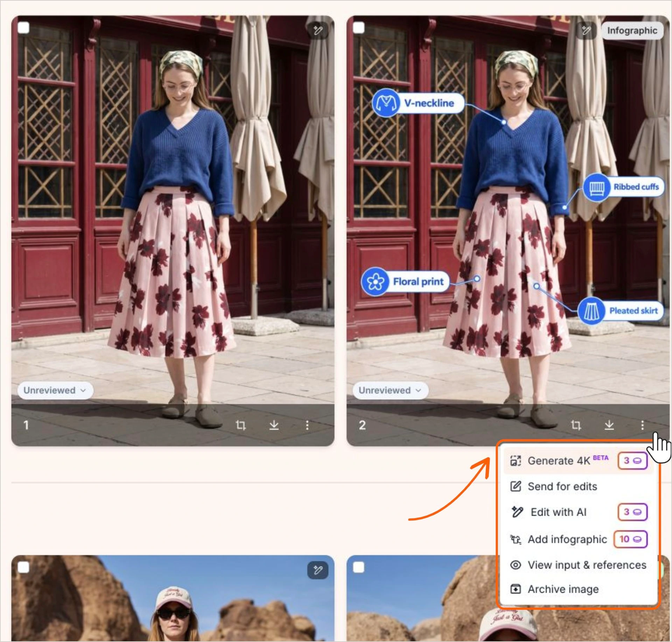Click the Pleated skirt label
Viewport: 672px width, 642px height.
pyautogui.click(x=633, y=311)
